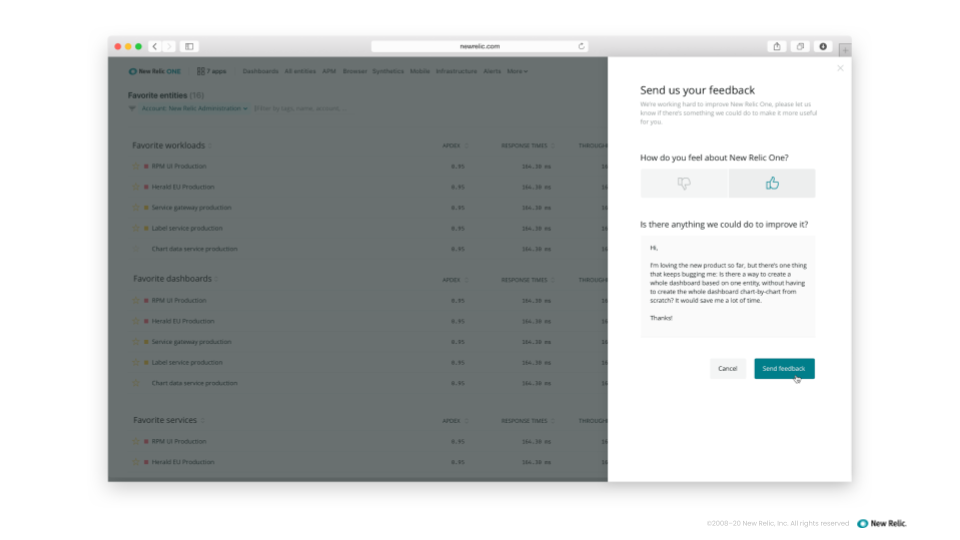Viewport: 960px width, 540px height.
Task: Click 'How do you feel about New Relic One?' text
Action: (714, 158)
